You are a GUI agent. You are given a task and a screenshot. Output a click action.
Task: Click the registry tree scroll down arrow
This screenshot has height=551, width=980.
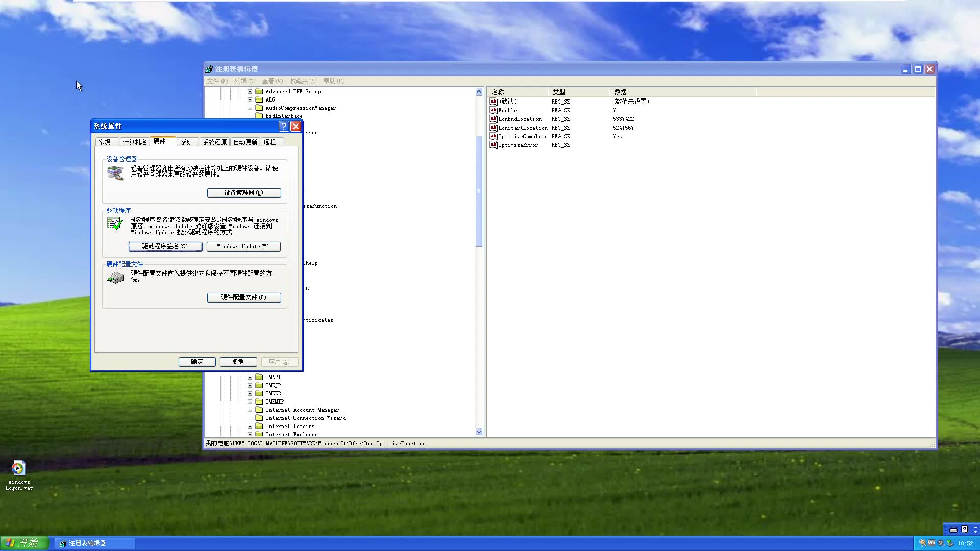[x=479, y=432]
